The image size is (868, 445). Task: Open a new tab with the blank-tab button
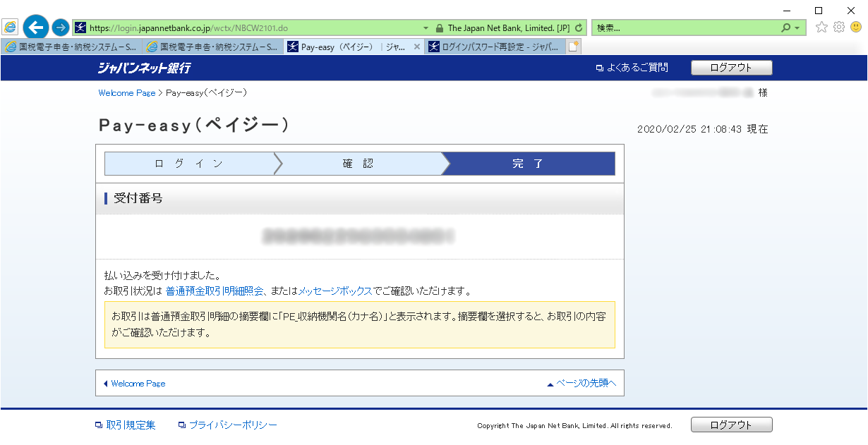coord(574,47)
